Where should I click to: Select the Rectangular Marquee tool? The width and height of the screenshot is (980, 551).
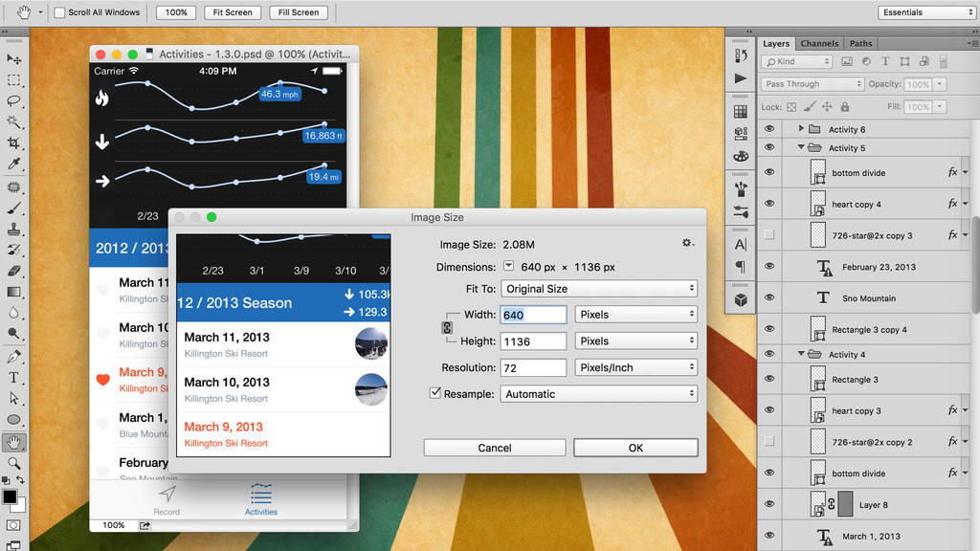[x=13, y=80]
